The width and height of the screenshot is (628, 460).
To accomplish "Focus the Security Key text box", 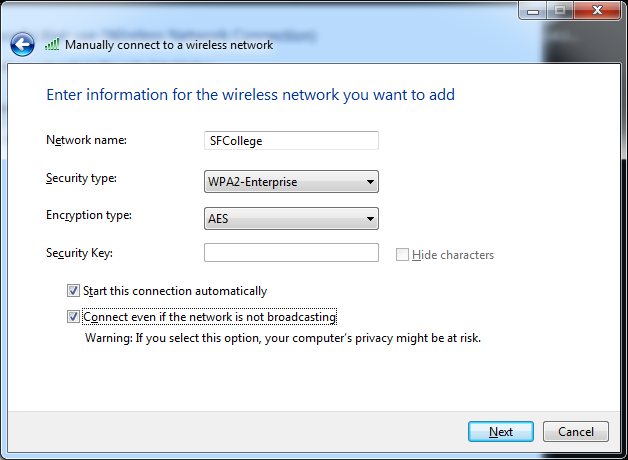I will (x=291, y=253).
